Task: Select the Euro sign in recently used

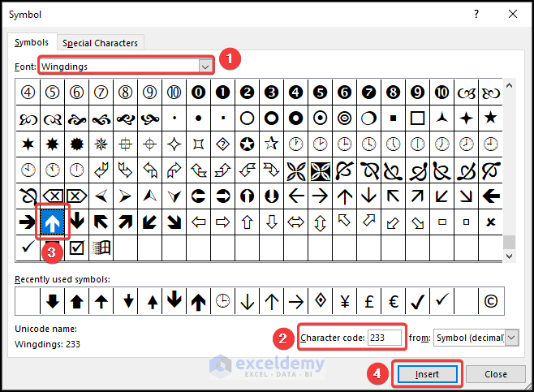Action: 394,301
